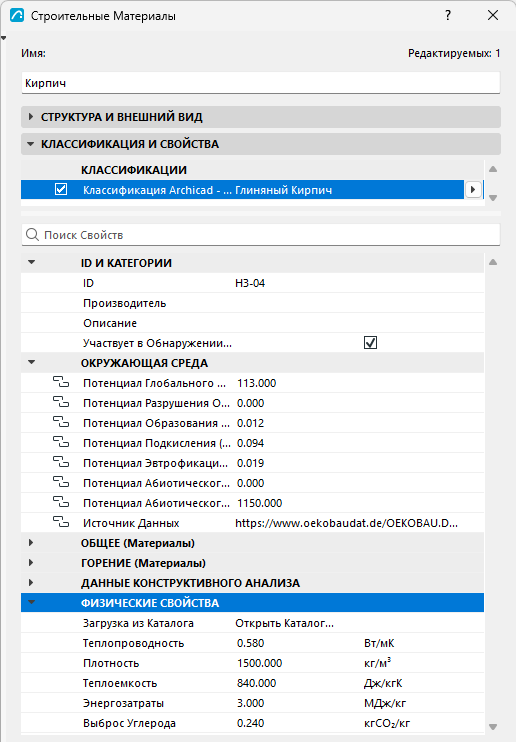Toggle the Участвует в Обнаружении checkbox
Screen dimensions: 516x742
coord(370,343)
